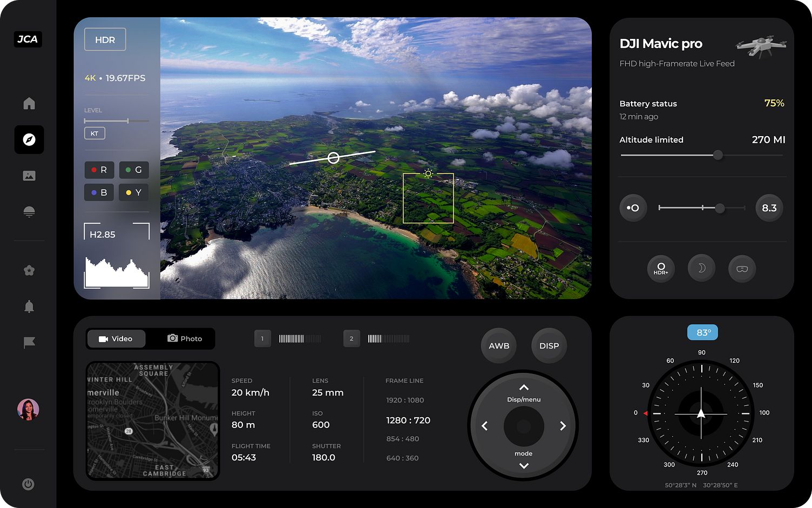
Task: Toggle the yellow Y channel button
Action: (133, 192)
